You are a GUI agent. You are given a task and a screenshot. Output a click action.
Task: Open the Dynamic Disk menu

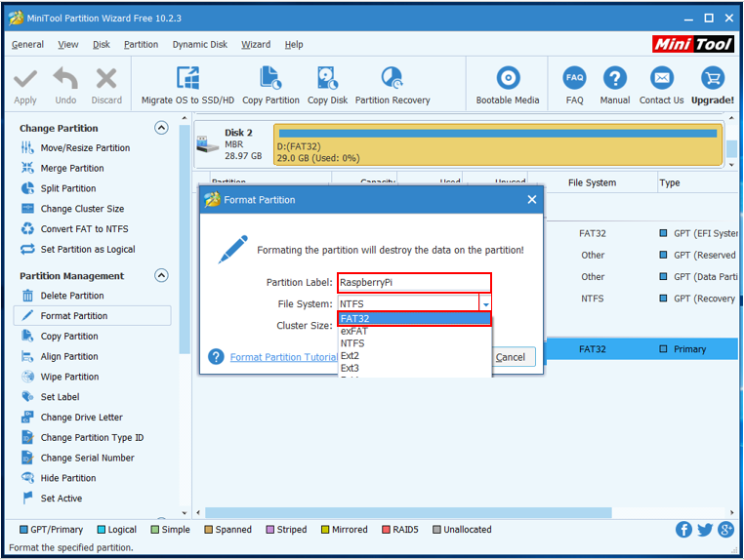coord(200,45)
